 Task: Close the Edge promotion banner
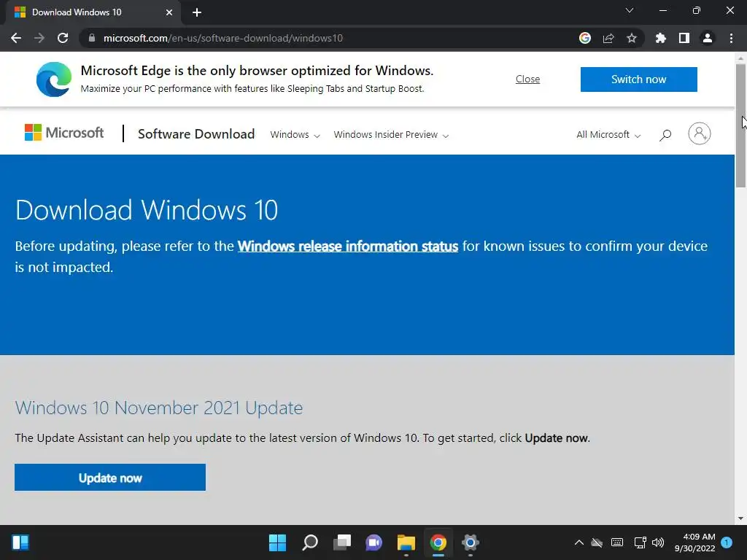(x=527, y=79)
